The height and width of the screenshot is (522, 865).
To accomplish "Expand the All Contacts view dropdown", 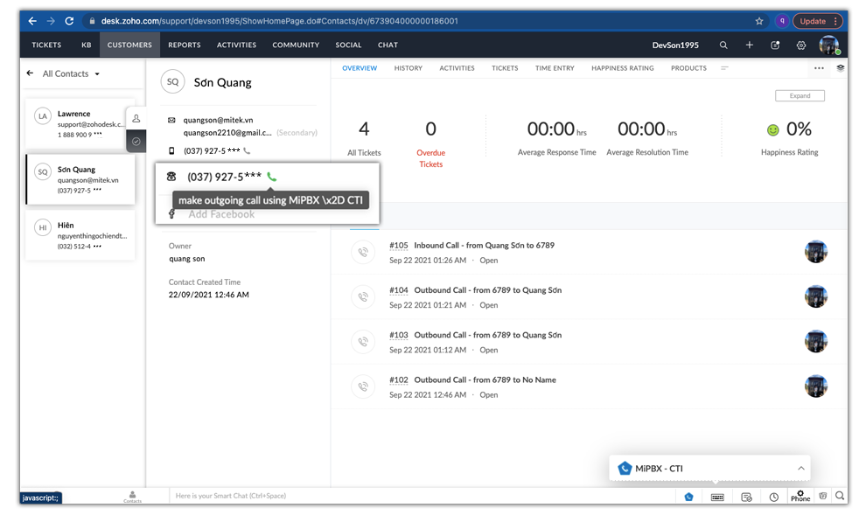I will [97, 74].
